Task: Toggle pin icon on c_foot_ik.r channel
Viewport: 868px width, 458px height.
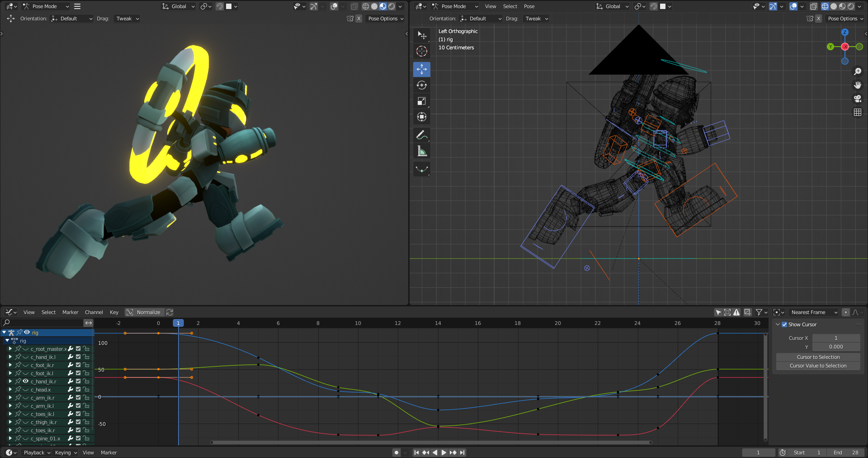Action: (18, 365)
